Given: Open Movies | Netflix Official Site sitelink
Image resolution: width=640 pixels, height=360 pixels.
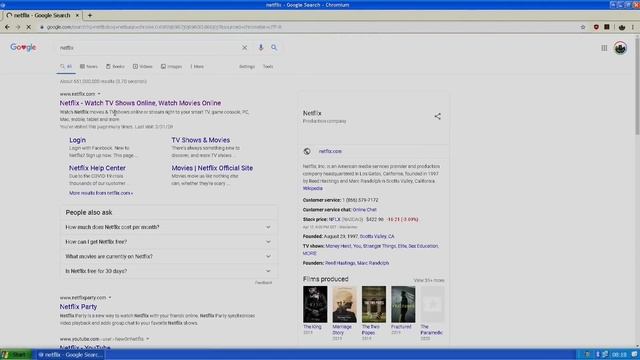Looking at the screenshot, I should [x=212, y=168].
